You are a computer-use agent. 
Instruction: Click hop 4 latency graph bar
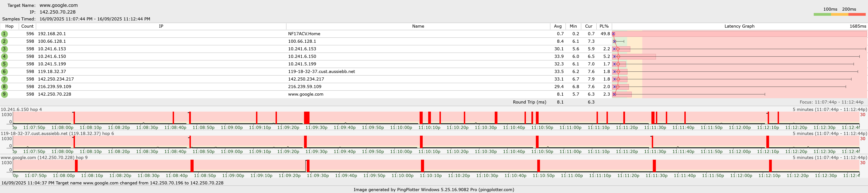click(x=634, y=56)
